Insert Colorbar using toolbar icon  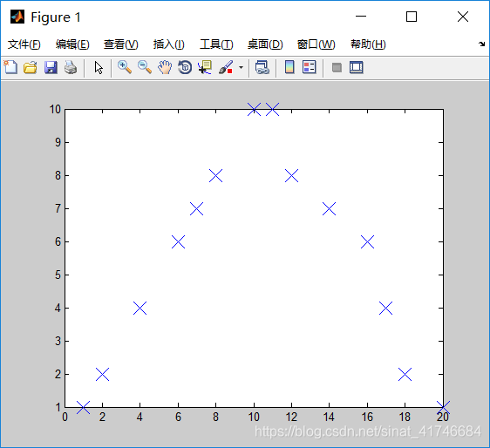click(x=289, y=67)
